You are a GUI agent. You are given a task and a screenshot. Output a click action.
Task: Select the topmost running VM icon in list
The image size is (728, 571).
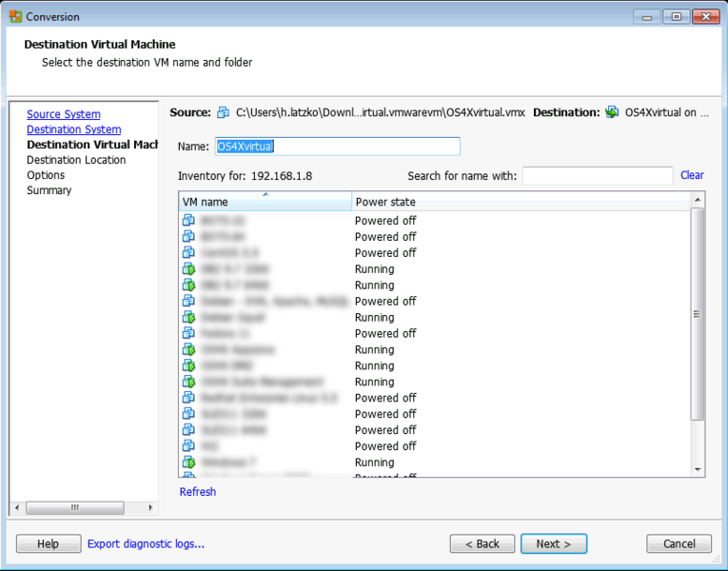pos(188,269)
